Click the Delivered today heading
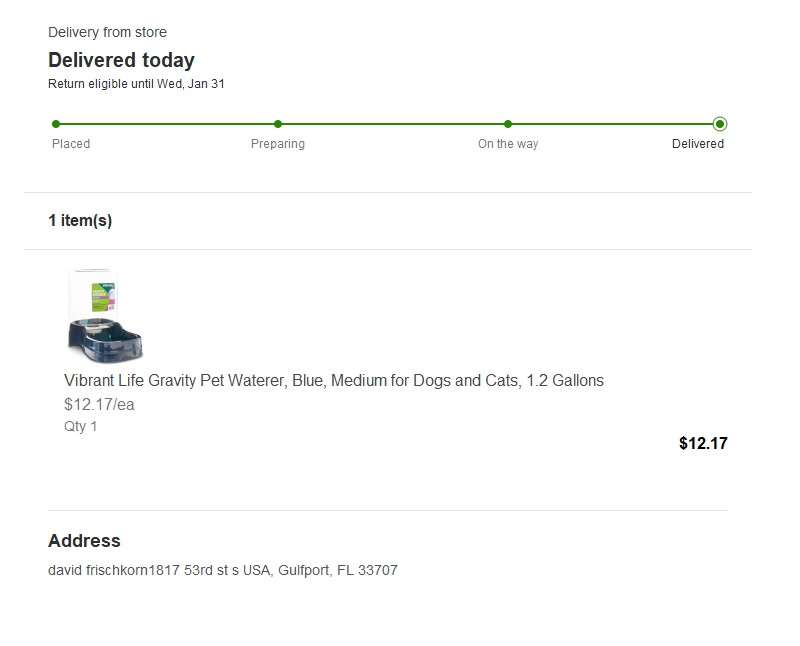800x646 pixels. click(x=121, y=60)
